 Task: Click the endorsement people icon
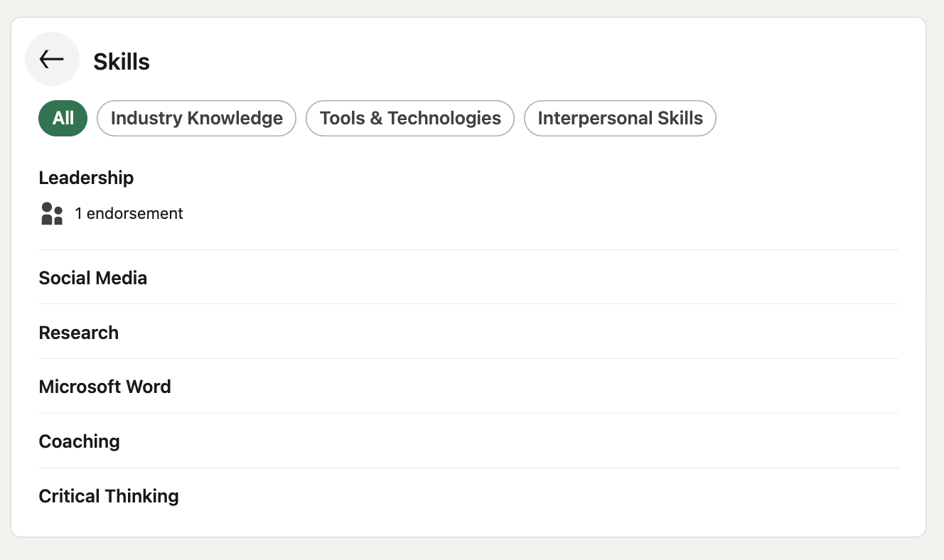(52, 213)
